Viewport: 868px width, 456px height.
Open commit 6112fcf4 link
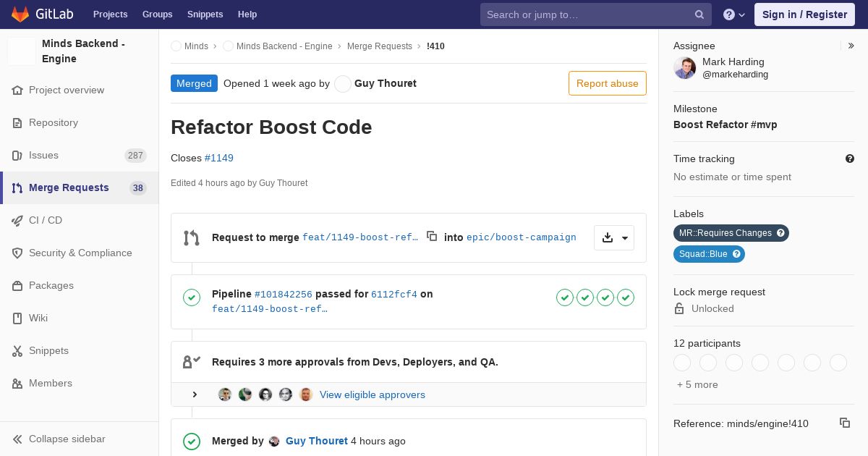coord(394,295)
